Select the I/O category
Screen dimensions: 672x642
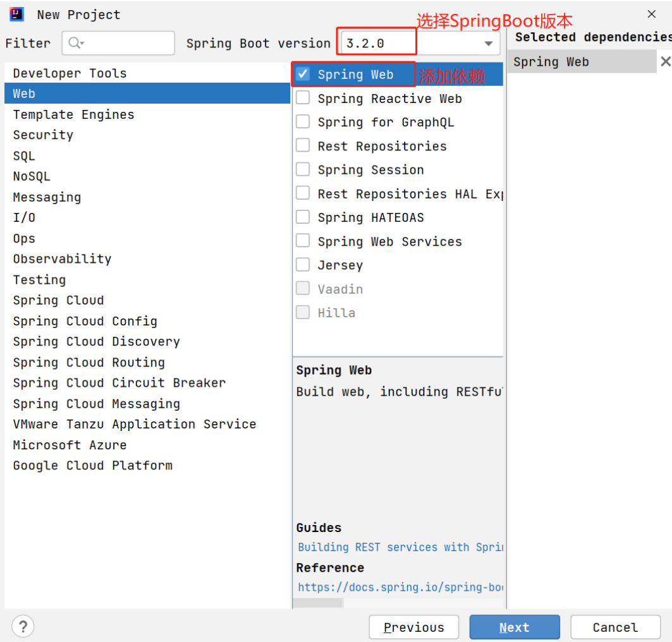(x=147, y=217)
